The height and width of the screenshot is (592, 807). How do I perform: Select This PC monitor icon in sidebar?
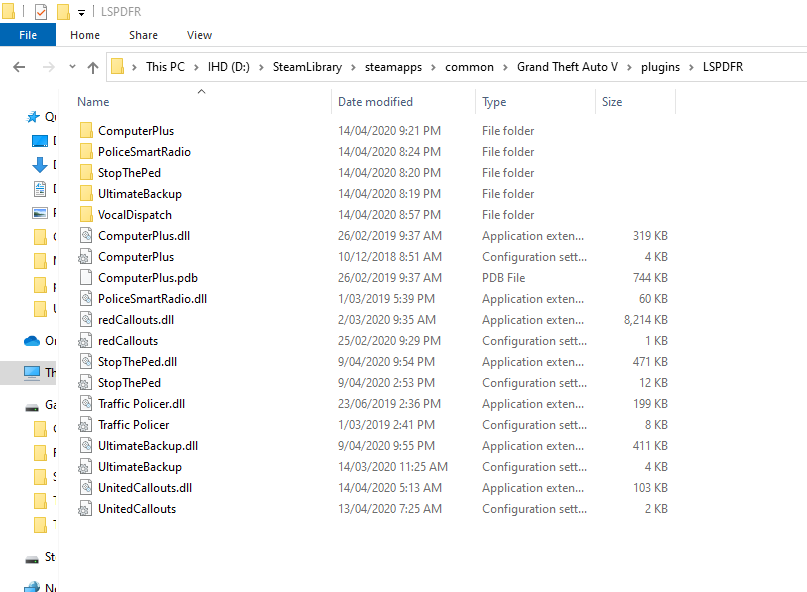coord(32,372)
